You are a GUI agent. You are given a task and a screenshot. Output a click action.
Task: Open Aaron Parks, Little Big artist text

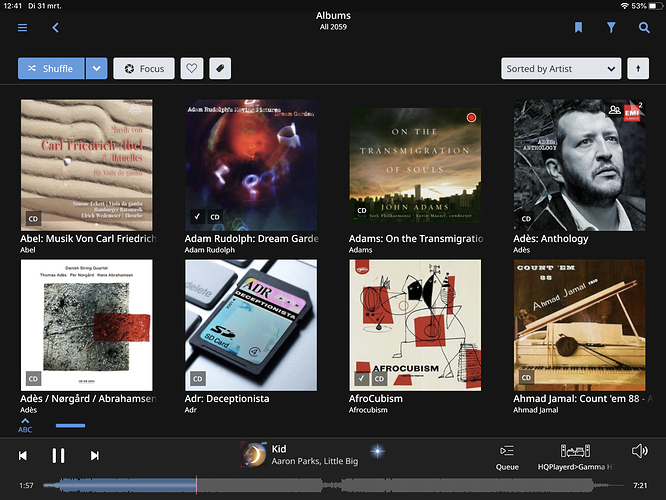click(x=315, y=461)
